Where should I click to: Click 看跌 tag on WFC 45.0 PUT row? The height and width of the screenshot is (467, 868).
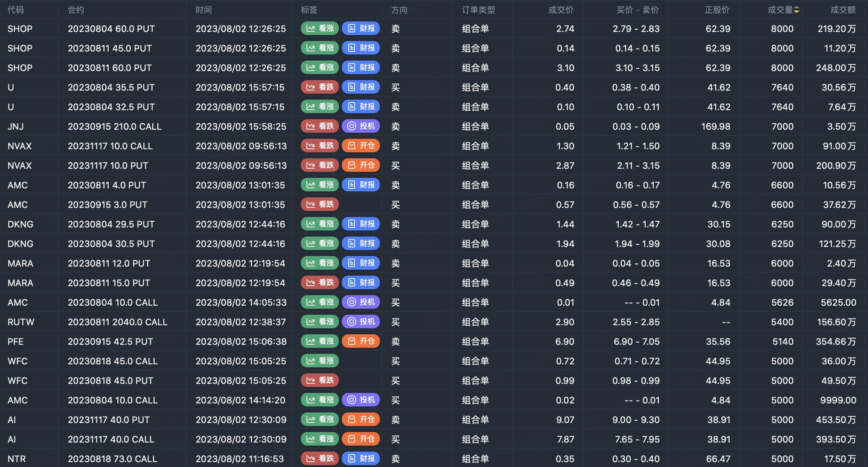[x=320, y=381]
